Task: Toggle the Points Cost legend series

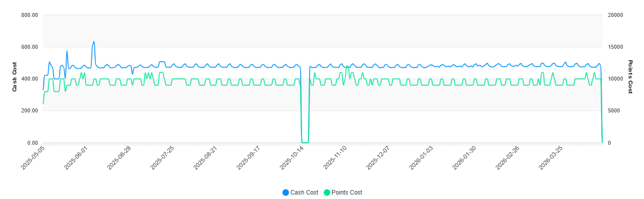Action: click(x=347, y=193)
